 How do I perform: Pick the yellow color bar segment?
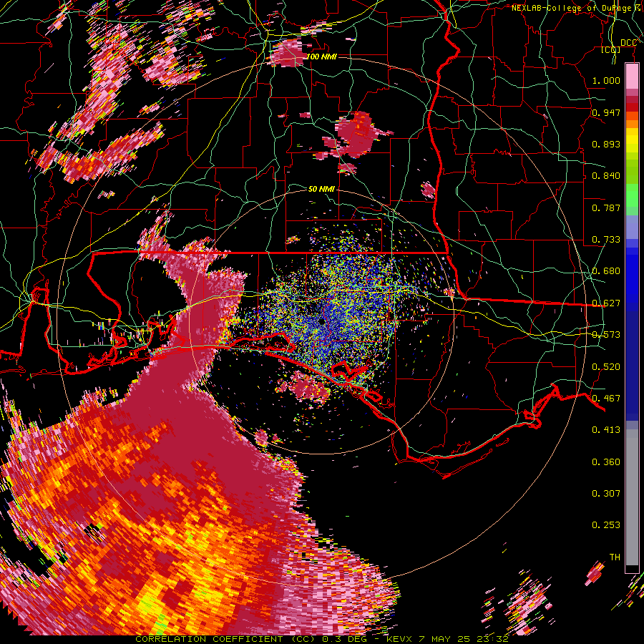[x=632, y=141]
